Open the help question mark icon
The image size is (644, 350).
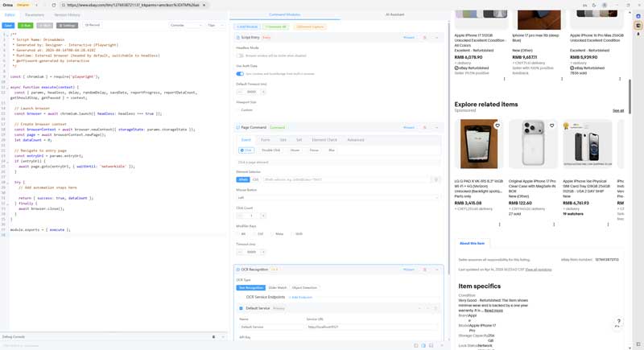coord(618,322)
